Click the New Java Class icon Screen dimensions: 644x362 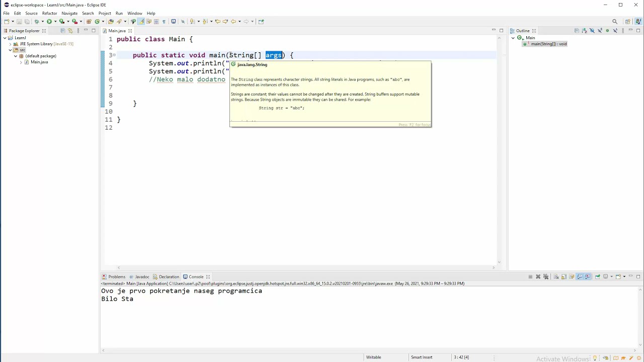coord(97,21)
